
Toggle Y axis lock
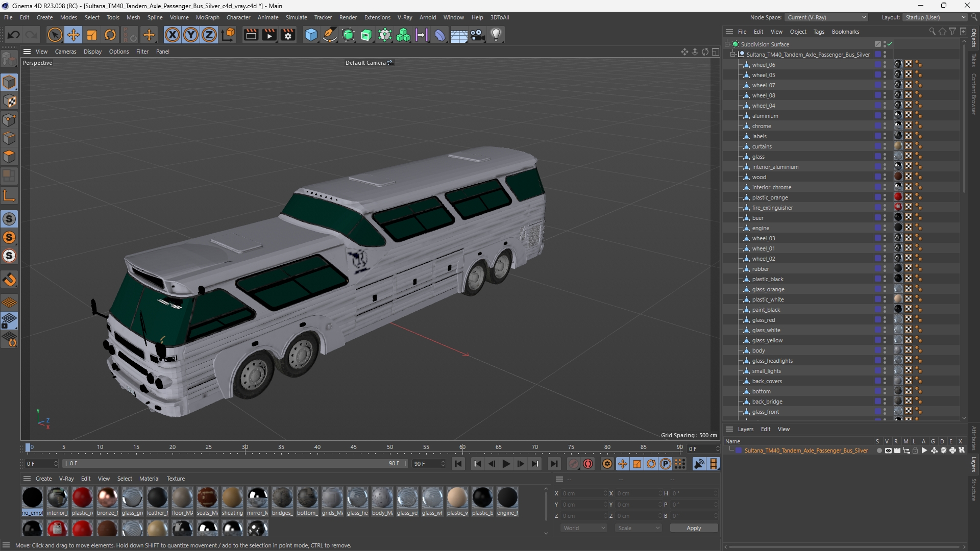click(191, 35)
